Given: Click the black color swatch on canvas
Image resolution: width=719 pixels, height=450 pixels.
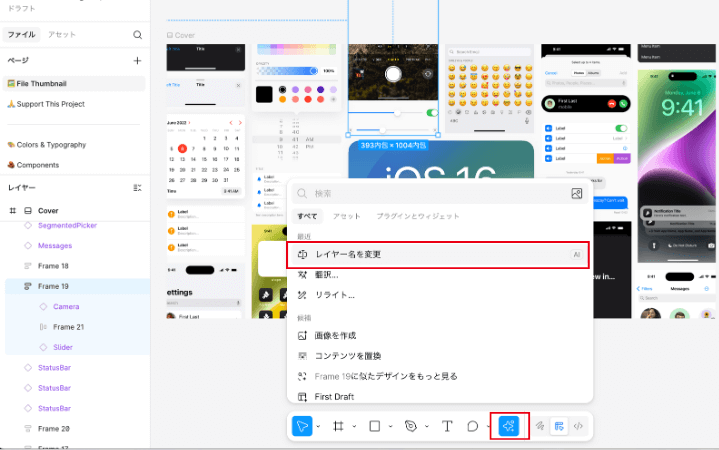Looking at the screenshot, I should click(264, 94).
